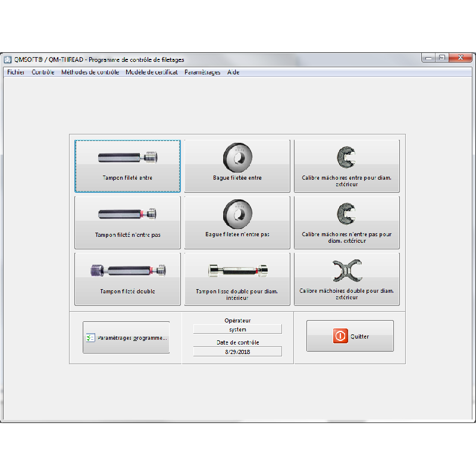476x476 pixels.
Task: Open Paramétrages programme settings button
Action: click(x=126, y=337)
